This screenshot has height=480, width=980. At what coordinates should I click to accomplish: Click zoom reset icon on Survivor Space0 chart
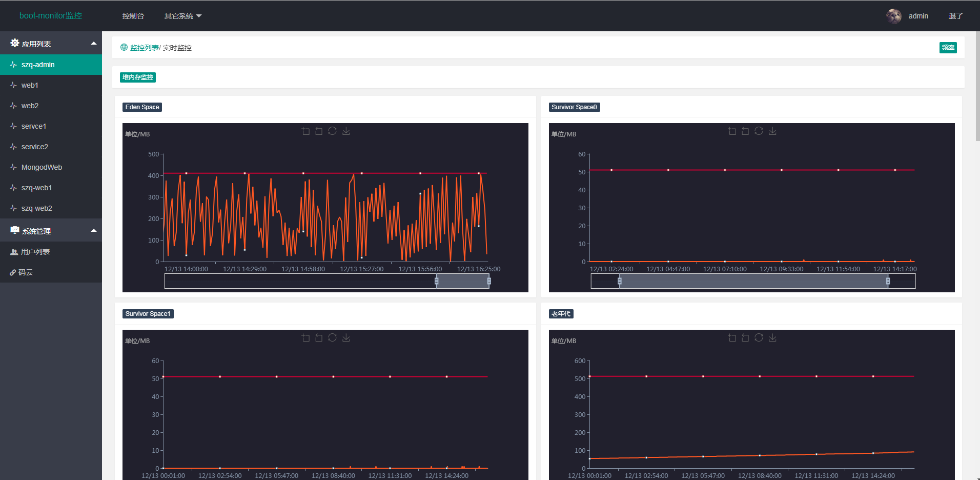coord(745,131)
